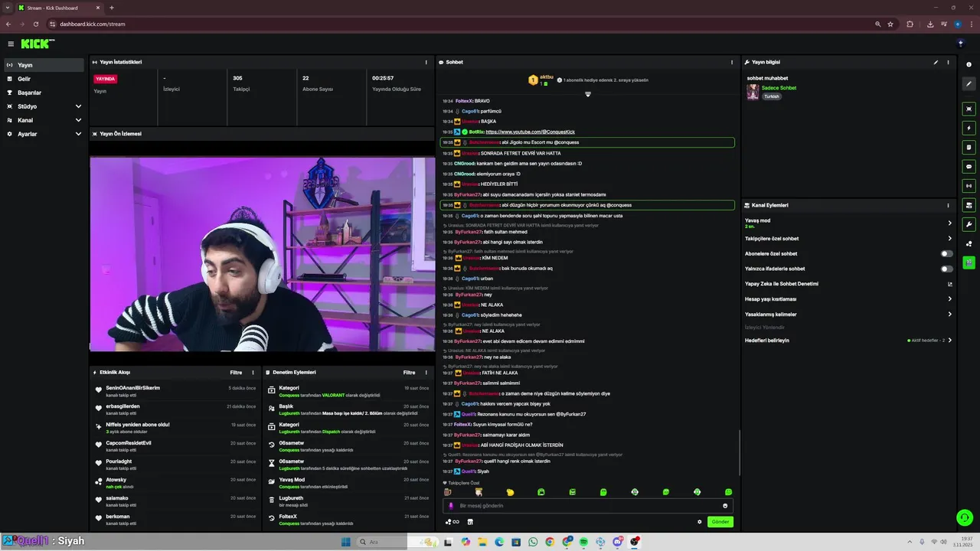
Task: Click the info icon in right toolbar
Action: 969,64
